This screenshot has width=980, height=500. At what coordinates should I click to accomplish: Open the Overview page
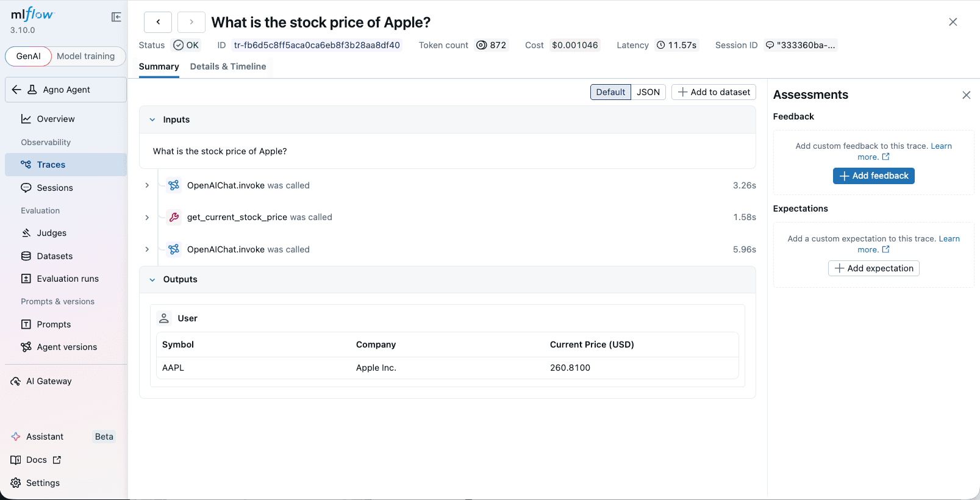coord(66,119)
